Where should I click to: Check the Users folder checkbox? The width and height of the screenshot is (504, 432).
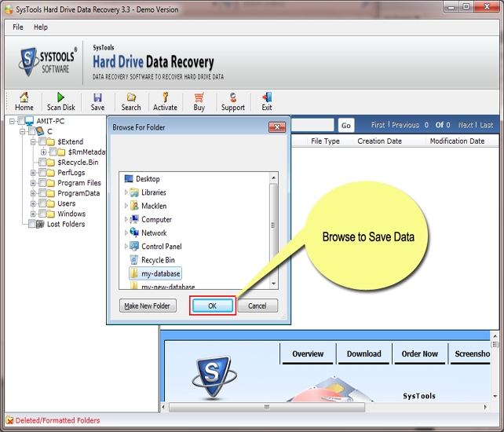(x=42, y=203)
